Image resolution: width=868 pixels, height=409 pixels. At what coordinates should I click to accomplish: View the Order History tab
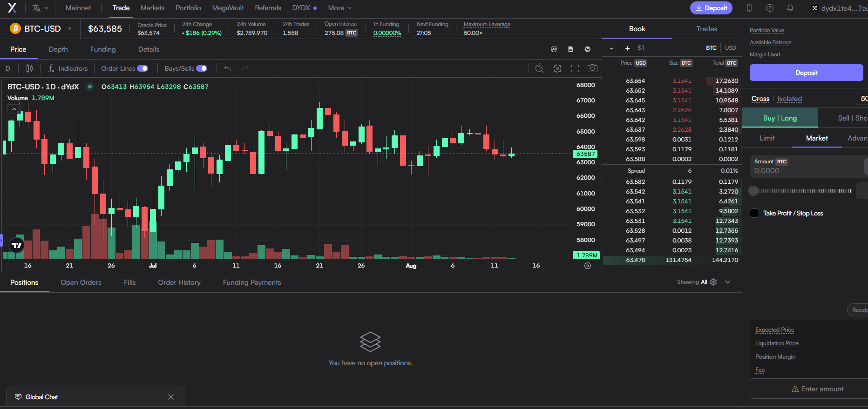pos(179,282)
